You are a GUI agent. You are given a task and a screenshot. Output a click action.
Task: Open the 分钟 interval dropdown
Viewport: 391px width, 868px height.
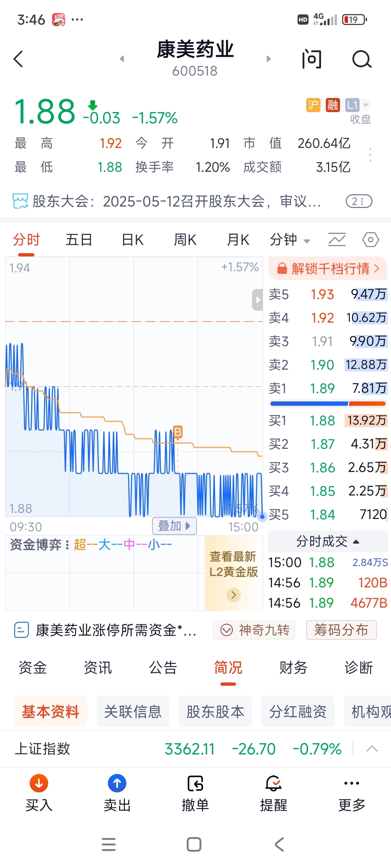pyautogui.click(x=290, y=240)
